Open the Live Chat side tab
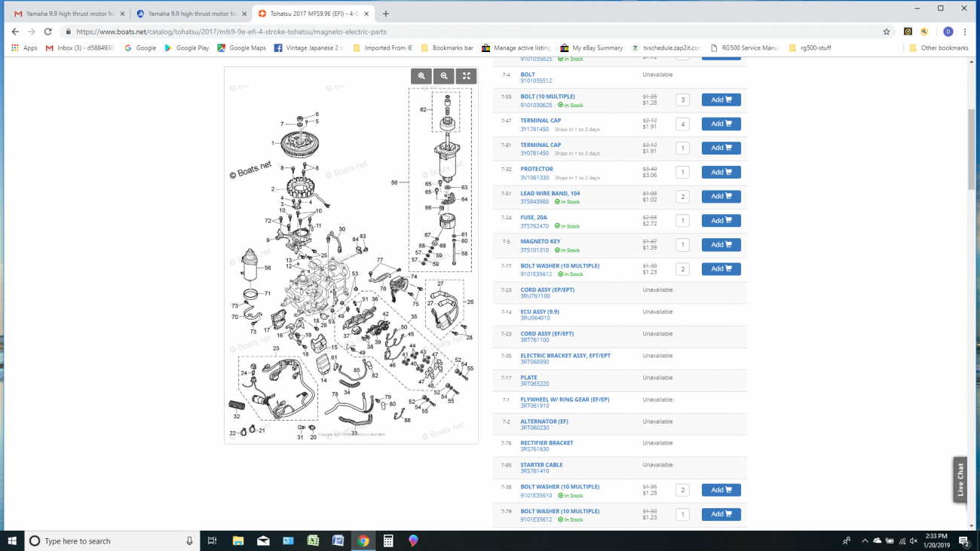The width and height of the screenshot is (980, 551). point(960,480)
